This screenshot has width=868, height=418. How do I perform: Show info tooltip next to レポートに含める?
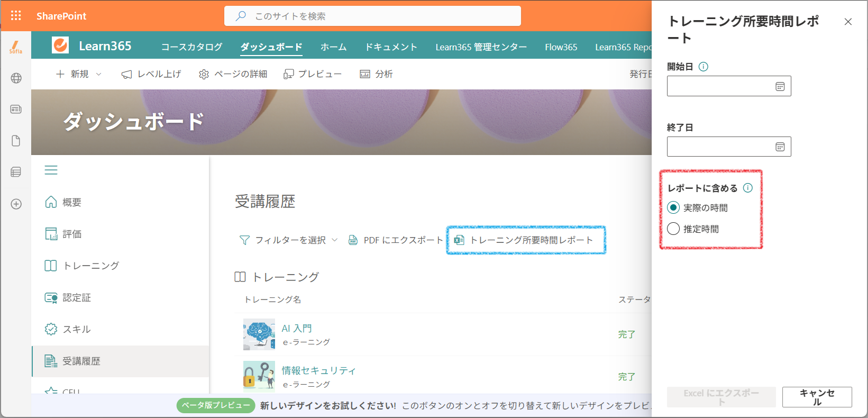[x=748, y=188]
